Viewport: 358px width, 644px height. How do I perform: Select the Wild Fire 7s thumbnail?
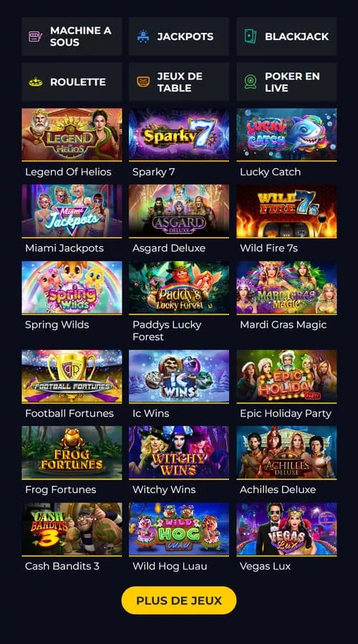pyautogui.click(x=286, y=211)
